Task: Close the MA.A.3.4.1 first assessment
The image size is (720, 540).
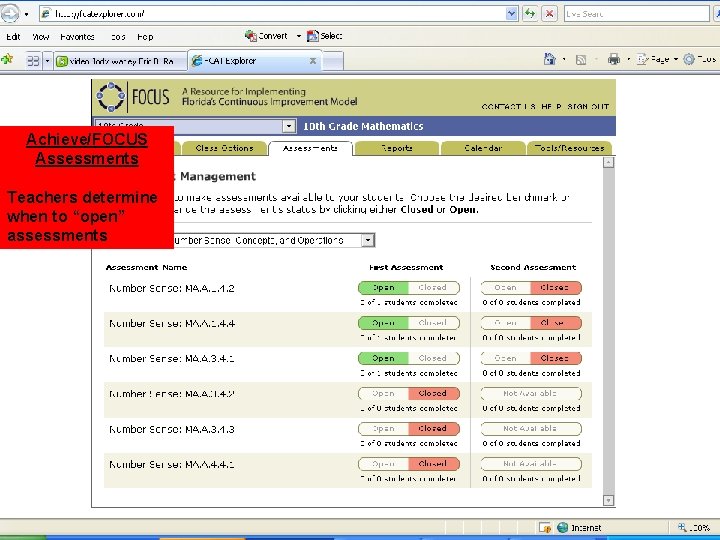Action: coord(433,358)
